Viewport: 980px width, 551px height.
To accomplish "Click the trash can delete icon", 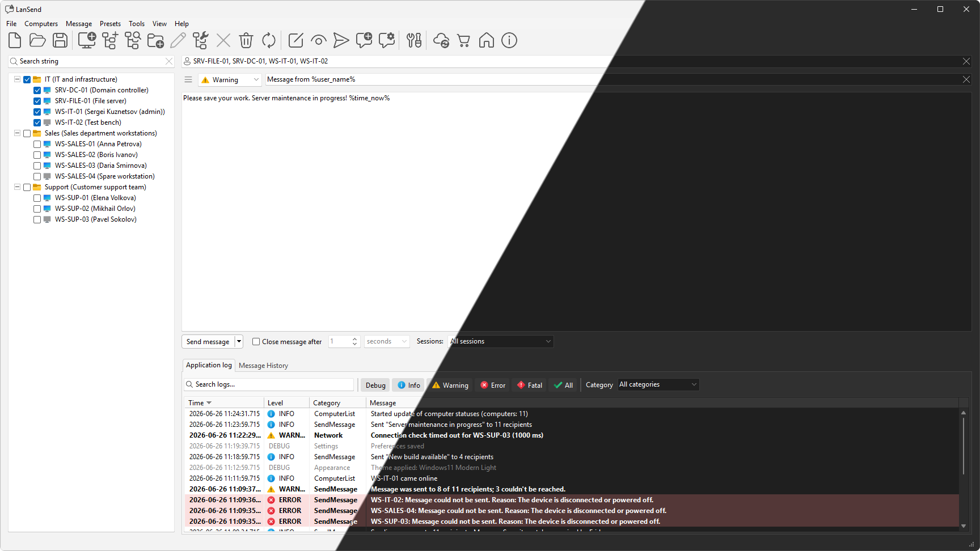I will coord(246,40).
